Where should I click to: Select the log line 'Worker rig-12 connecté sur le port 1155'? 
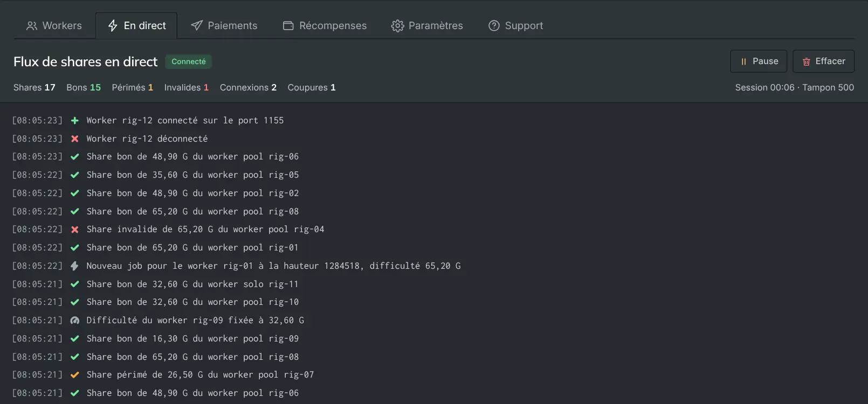[185, 121]
